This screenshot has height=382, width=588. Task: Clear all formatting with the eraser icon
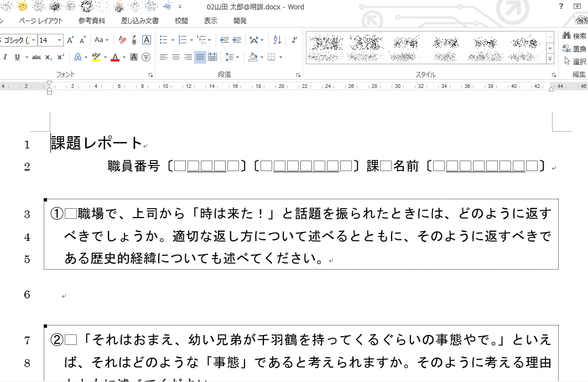[x=123, y=40]
